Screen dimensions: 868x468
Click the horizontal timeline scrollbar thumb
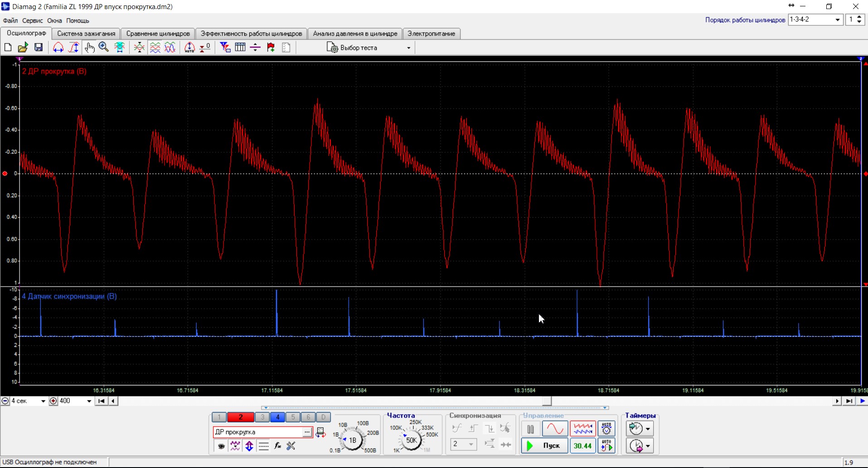pos(547,401)
